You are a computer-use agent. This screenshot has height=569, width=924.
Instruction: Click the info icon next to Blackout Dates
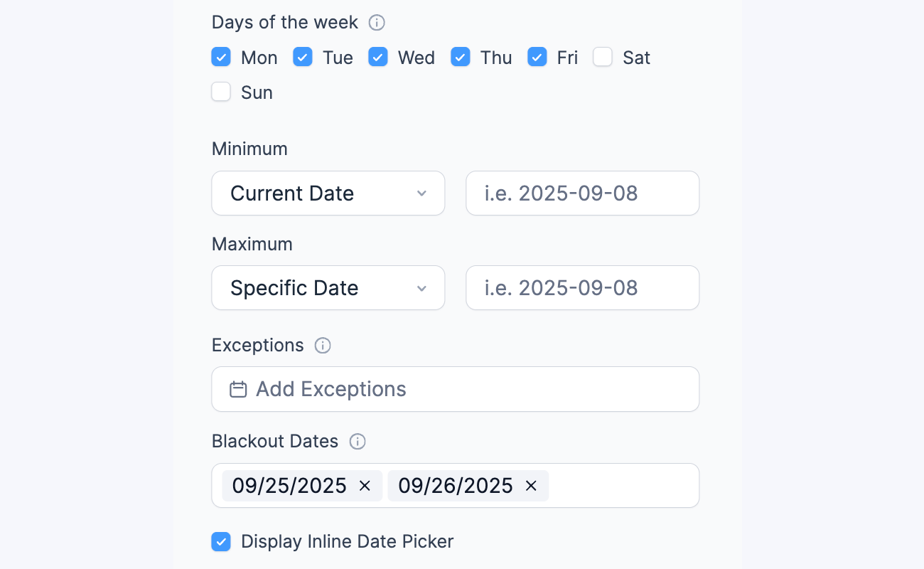tap(358, 442)
